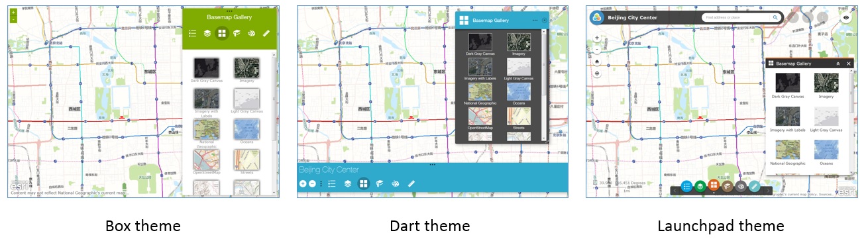The width and height of the screenshot is (868, 243).
Task: Open the bookmark widget in Dart theme bar
Action: [x=379, y=183]
